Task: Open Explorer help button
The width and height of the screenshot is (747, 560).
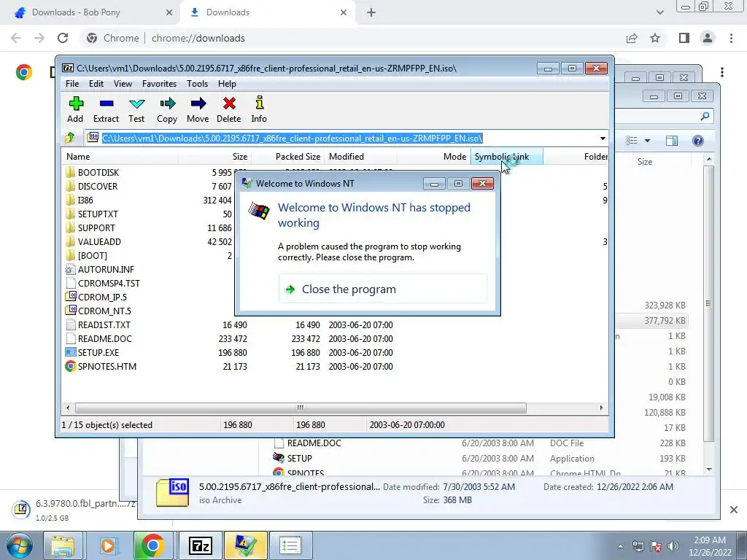Action: [698, 141]
